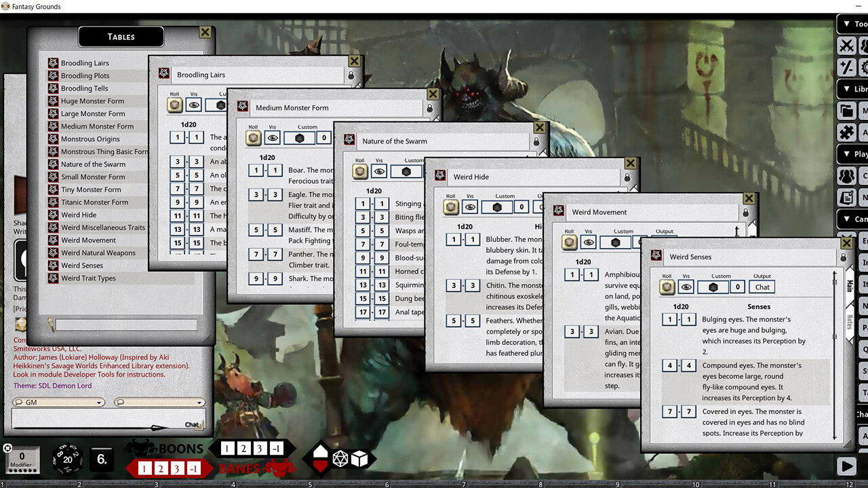Click the lock icon on Broodling Lairs window
Screen dimensions: 868x488
pyautogui.click(x=351, y=76)
